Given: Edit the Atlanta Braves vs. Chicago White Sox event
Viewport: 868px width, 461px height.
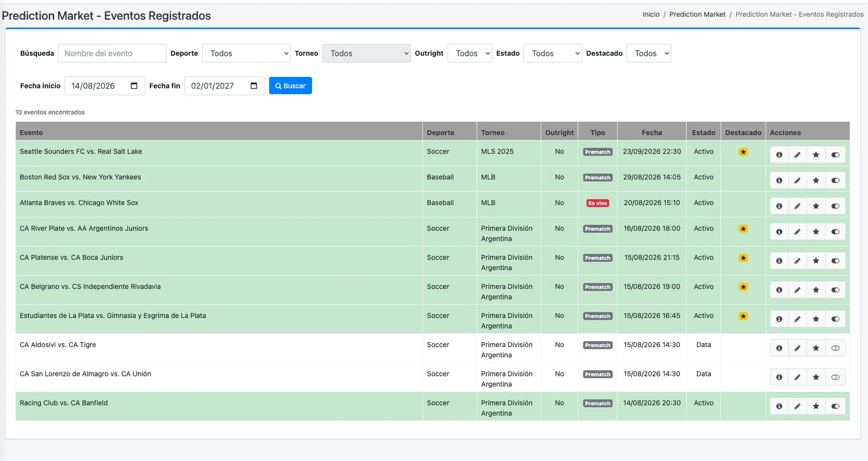Looking at the screenshot, I should click(797, 206).
